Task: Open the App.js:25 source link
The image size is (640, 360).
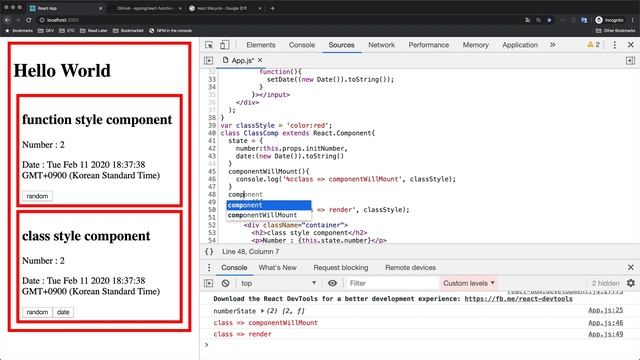Action: (x=606, y=310)
